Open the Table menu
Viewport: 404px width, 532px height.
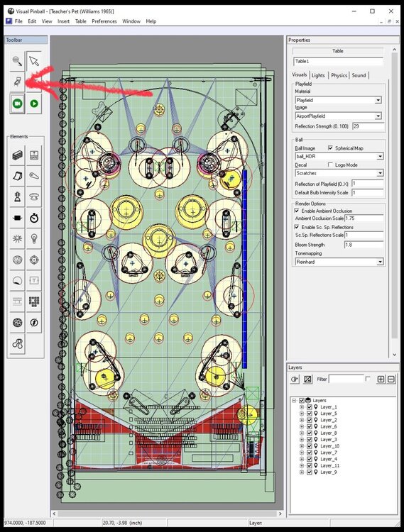pyautogui.click(x=80, y=21)
